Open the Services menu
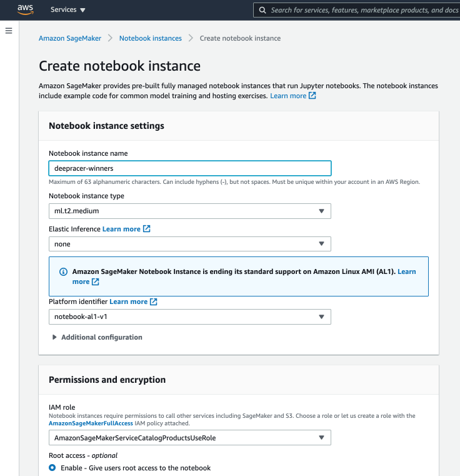The image size is (460, 476). pos(67,10)
